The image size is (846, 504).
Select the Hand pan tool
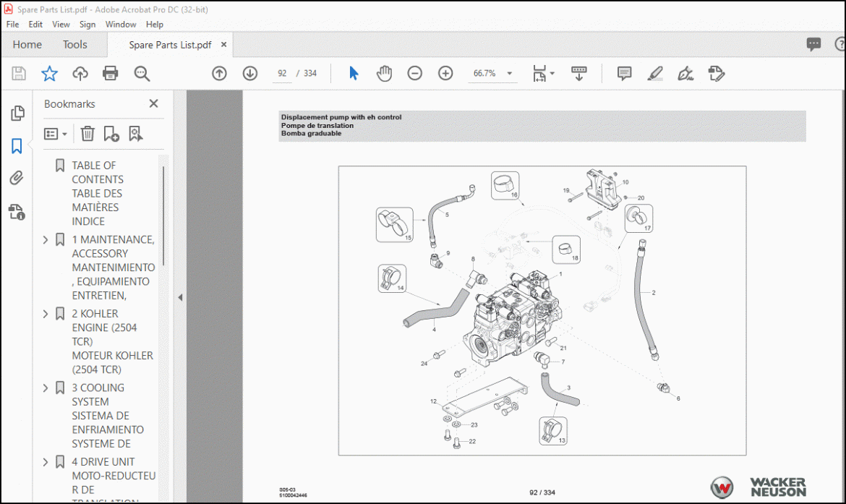pyautogui.click(x=384, y=73)
